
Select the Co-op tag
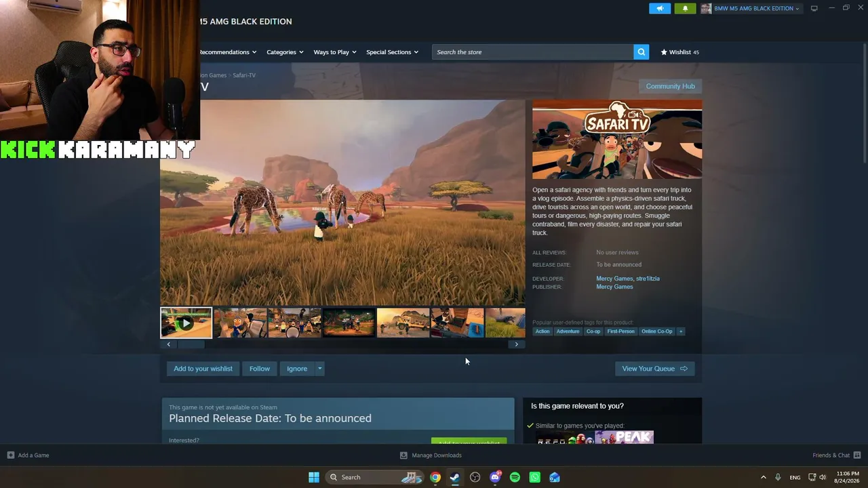click(593, 331)
